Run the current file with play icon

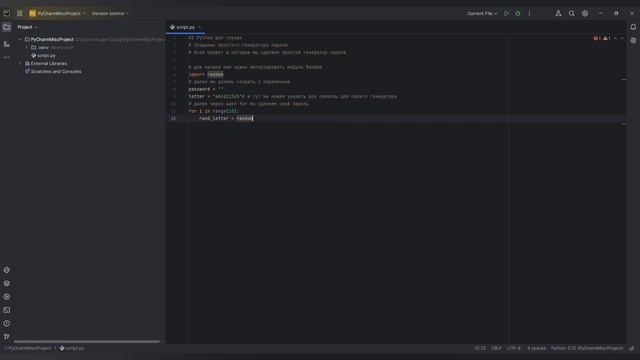click(507, 13)
